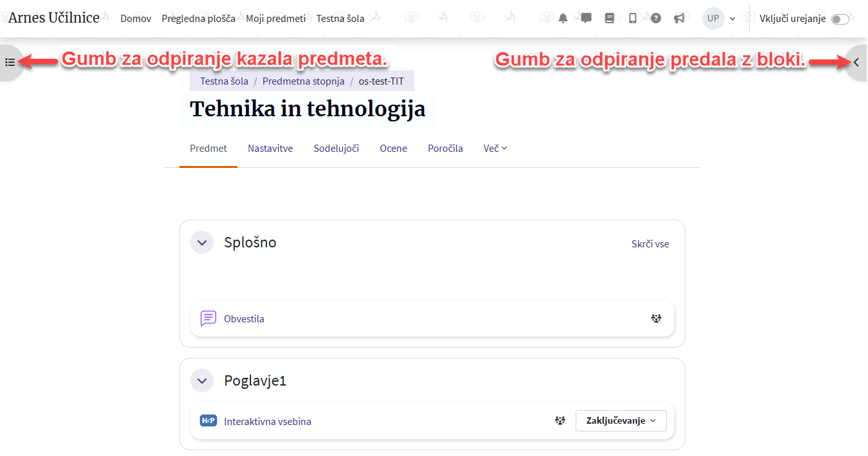Open the help question mark icon
The image size is (868, 456).
(656, 19)
